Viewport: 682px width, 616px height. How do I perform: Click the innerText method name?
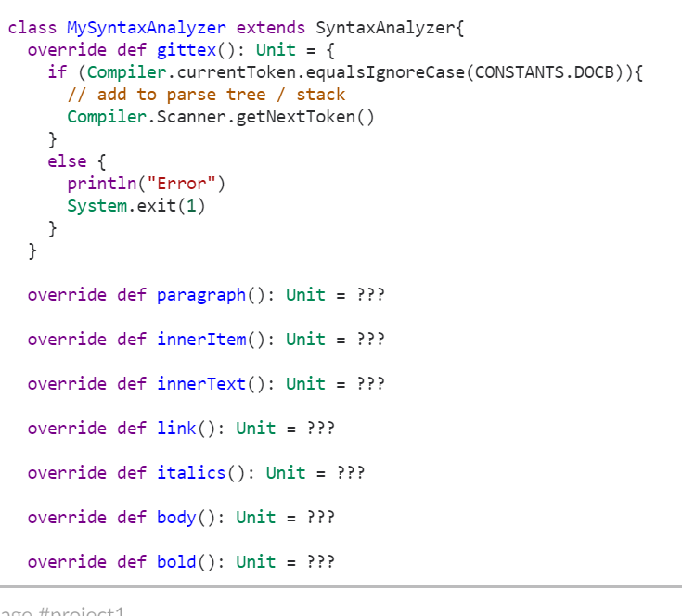201,384
